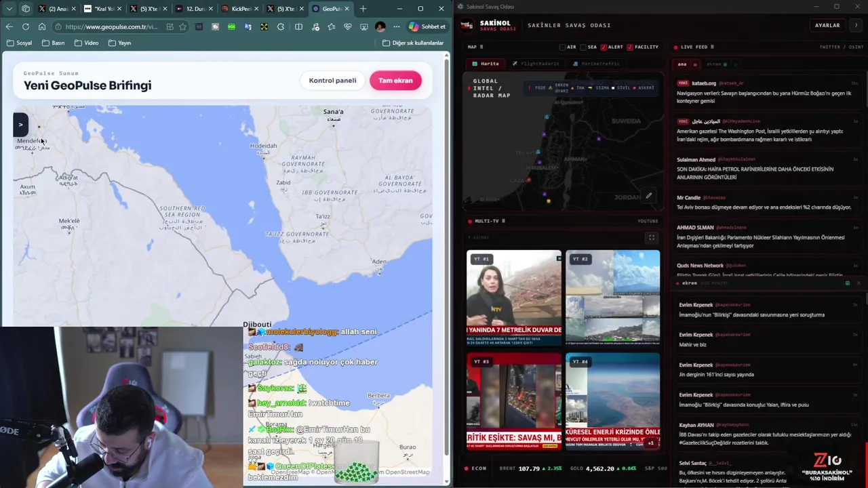Add GeoPulse page to favorites
This screenshot has height=488, width=868.
[182, 26]
